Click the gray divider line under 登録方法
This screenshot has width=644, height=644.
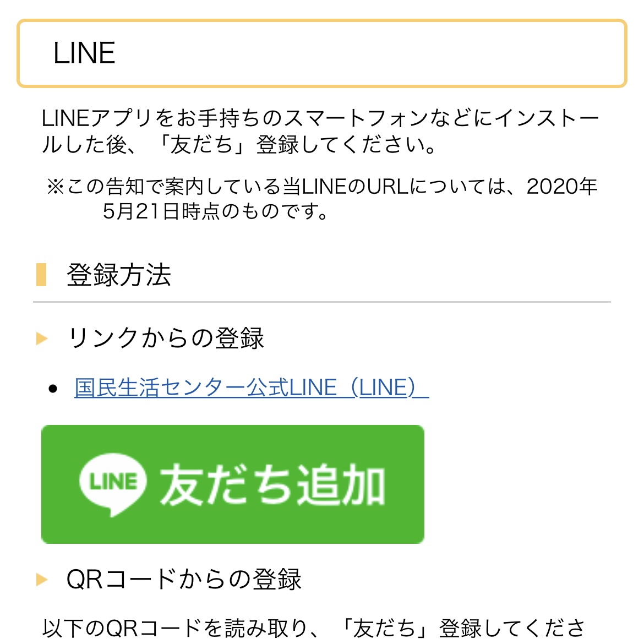pyautogui.click(x=321, y=302)
